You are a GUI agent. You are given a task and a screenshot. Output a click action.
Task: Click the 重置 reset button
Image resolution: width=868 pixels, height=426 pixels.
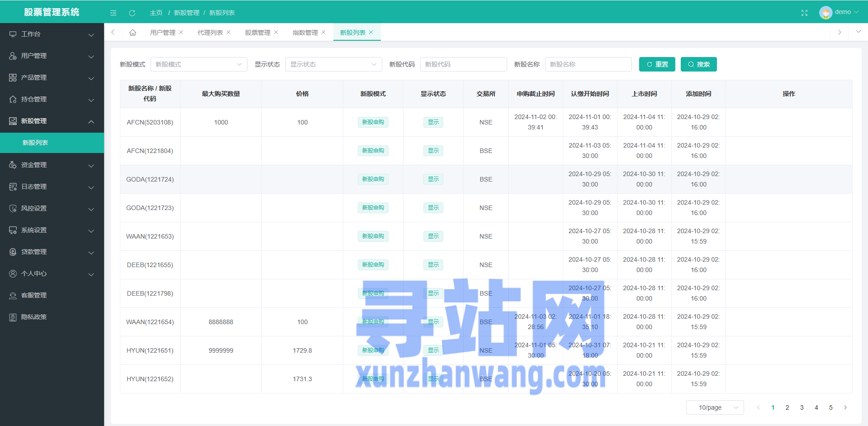pyautogui.click(x=657, y=64)
